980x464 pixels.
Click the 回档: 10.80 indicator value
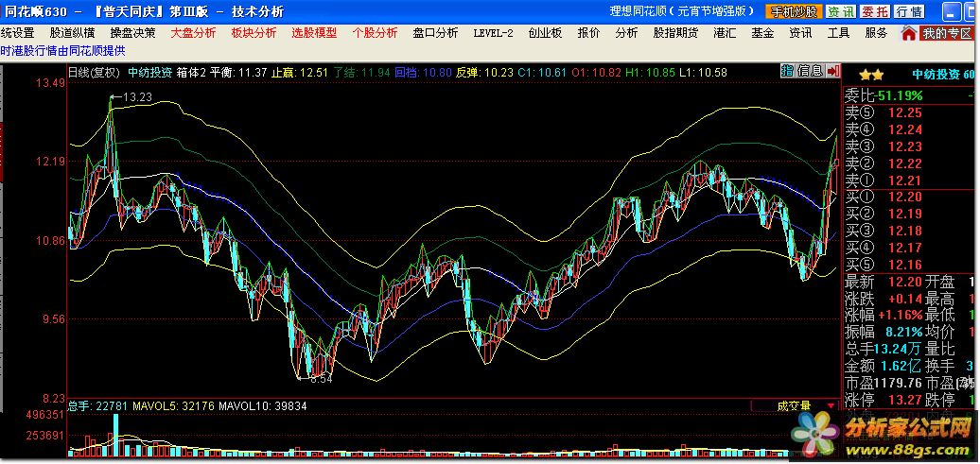pos(423,73)
